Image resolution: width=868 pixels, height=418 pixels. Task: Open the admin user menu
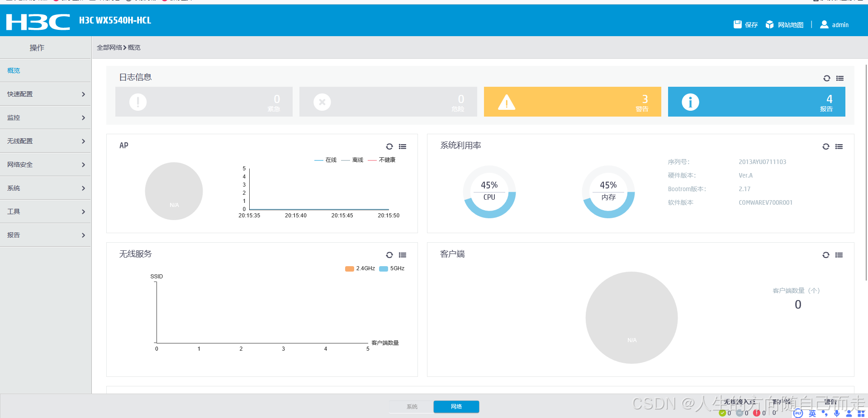coord(835,25)
